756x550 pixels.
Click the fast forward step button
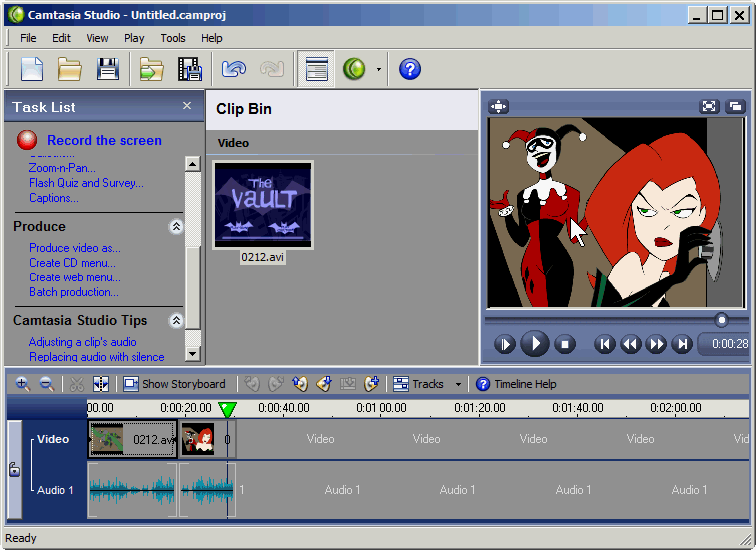pos(656,344)
